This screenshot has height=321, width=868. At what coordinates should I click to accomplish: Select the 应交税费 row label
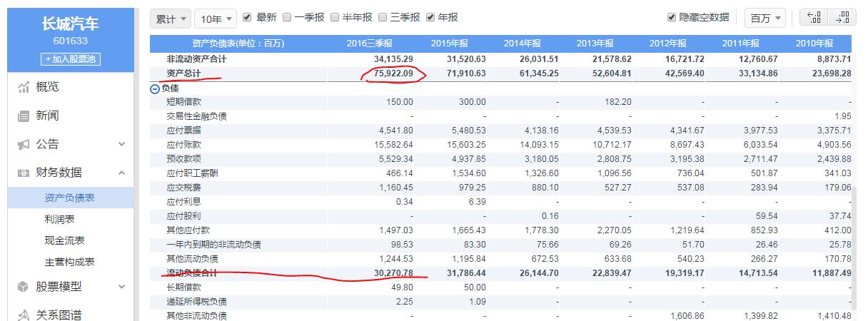(183, 187)
